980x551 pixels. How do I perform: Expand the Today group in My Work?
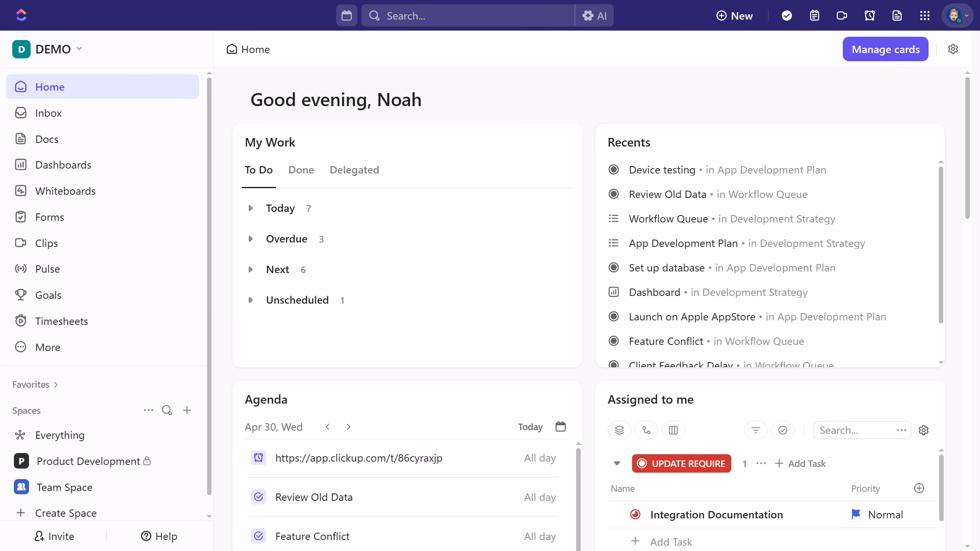(251, 208)
